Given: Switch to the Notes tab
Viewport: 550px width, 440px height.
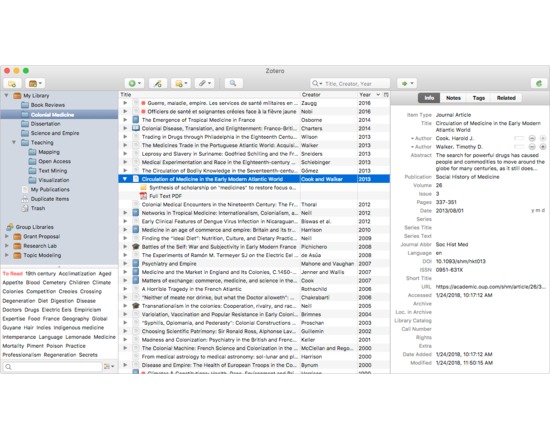Looking at the screenshot, I should 453,98.
